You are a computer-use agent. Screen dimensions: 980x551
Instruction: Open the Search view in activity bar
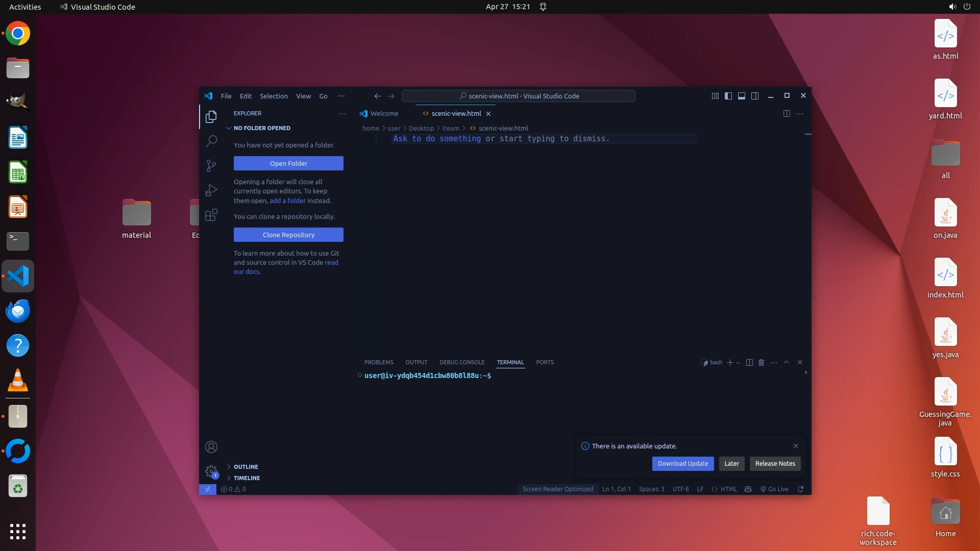tap(211, 141)
